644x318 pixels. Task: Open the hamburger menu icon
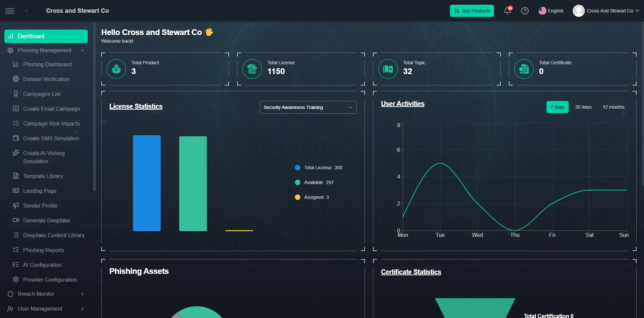click(x=10, y=11)
